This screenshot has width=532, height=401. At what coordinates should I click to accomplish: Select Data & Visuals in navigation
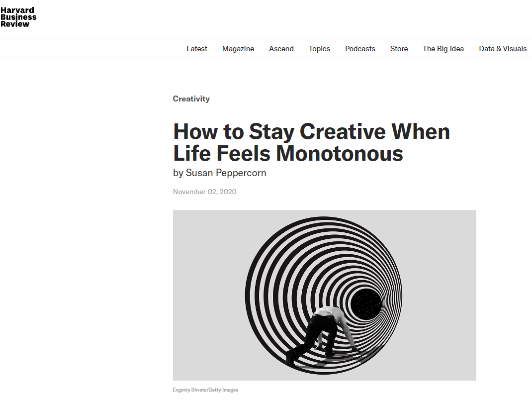[x=503, y=49]
